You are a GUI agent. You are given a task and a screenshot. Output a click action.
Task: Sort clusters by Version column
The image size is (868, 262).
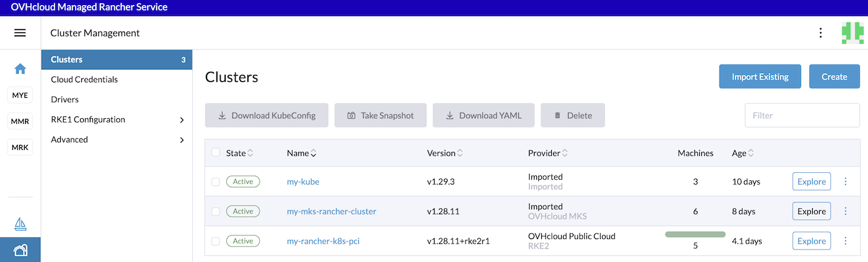445,153
